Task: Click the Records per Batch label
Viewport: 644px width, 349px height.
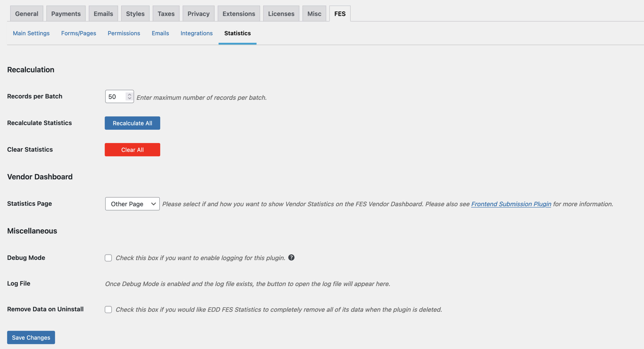Action: 35,96
